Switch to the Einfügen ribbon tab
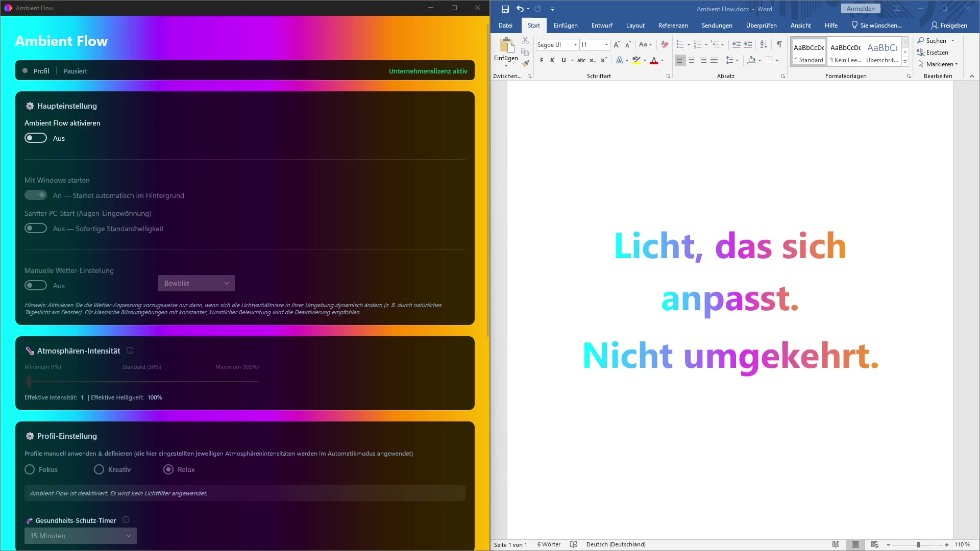The height and width of the screenshot is (551, 980). 566,25
